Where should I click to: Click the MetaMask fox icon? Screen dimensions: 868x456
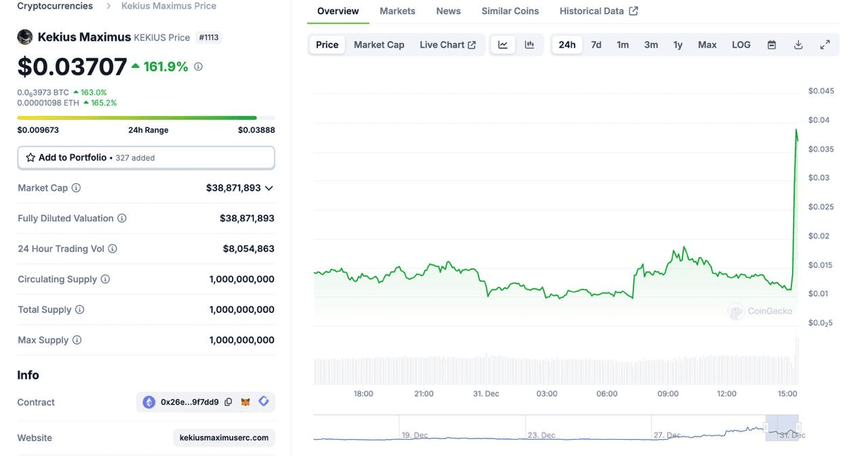click(245, 402)
